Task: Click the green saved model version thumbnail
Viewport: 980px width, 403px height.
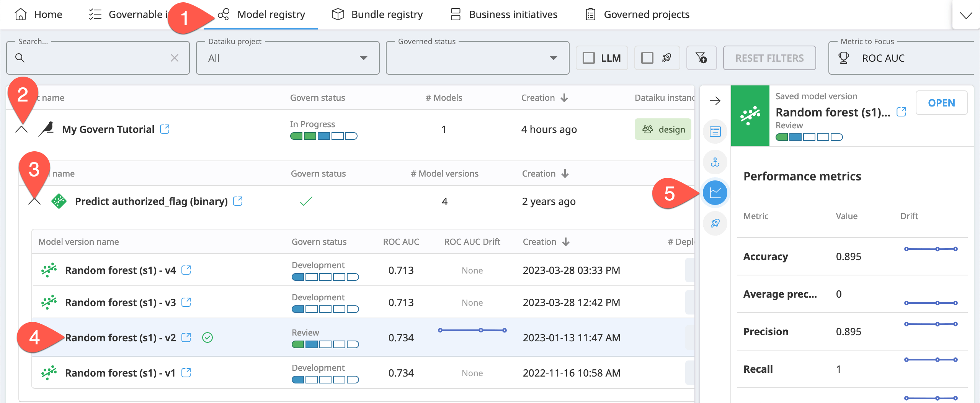Action: pos(750,116)
